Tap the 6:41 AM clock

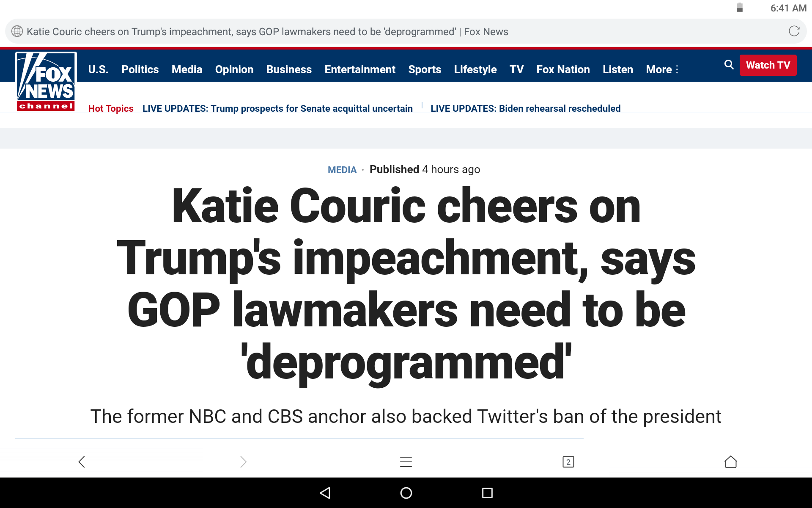(788, 8)
